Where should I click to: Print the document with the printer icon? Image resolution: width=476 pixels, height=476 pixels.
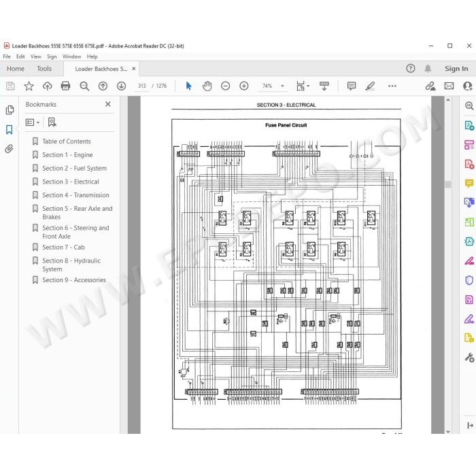65,86
